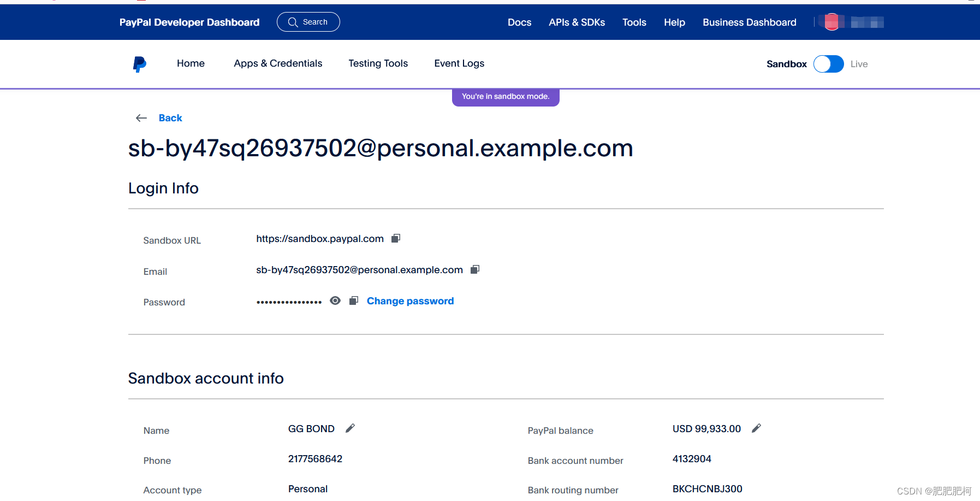Select the Testing Tools navigation item
Viewport: 980px width, 501px height.
pos(378,63)
